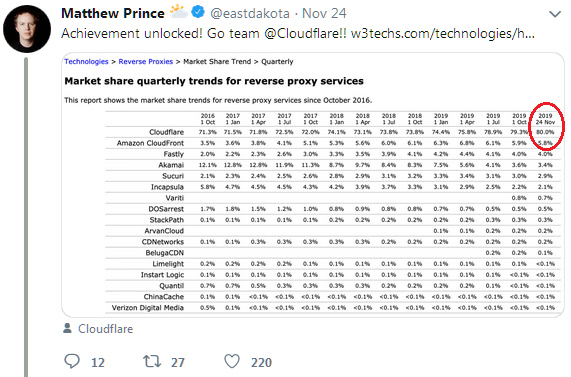The height and width of the screenshot is (377, 571).
Task: Click the 220 likes count
Action: (x=261, y=362)
